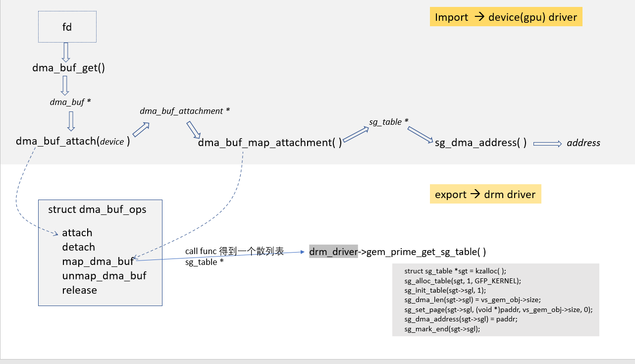Click the "->gem_prime_get_sg_table( )" text
The height and width of the screenshot is (364, 635).
[x=422, y=252]
